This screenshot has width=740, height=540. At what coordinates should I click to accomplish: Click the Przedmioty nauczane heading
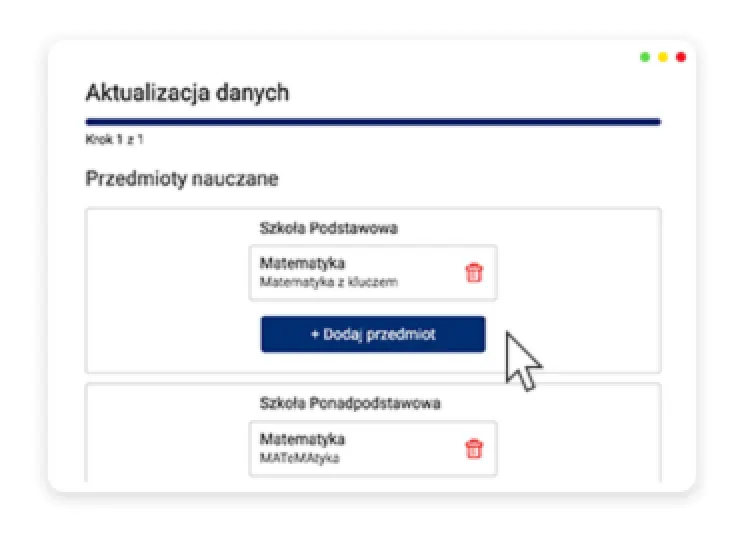click(x=182, y=179)
